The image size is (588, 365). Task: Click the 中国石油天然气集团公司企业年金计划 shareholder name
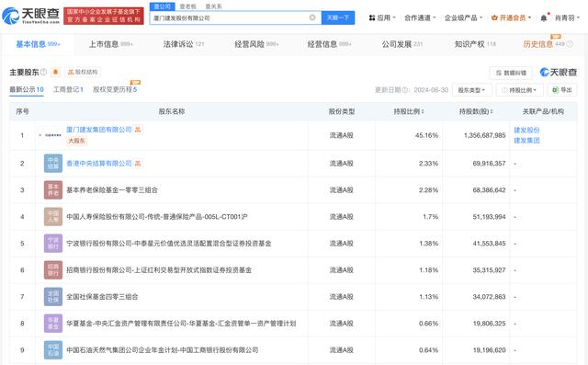163,349
